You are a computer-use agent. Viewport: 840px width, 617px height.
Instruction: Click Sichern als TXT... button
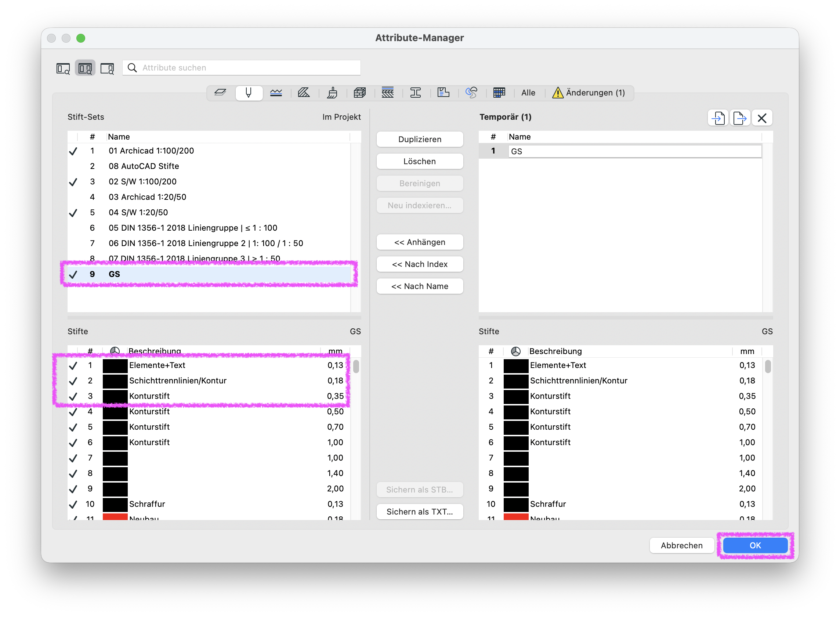420,512
